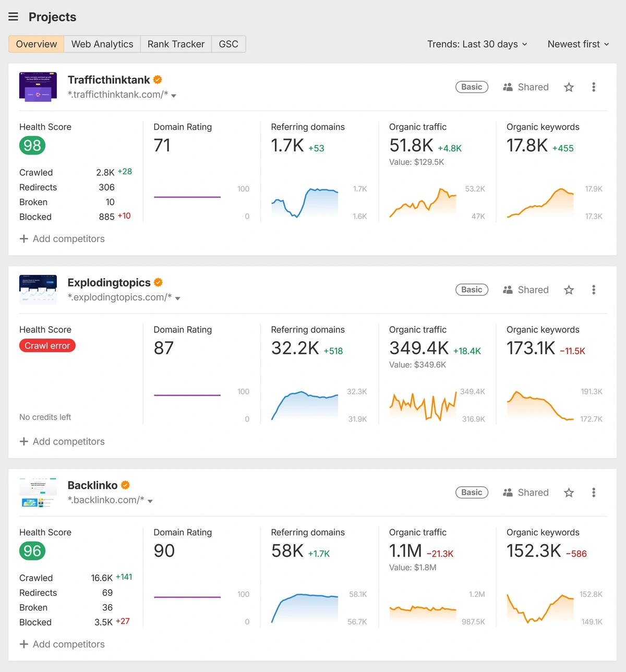626x672 pixels.
Task: Open the Explodingtopics project title
Action: 109,282
